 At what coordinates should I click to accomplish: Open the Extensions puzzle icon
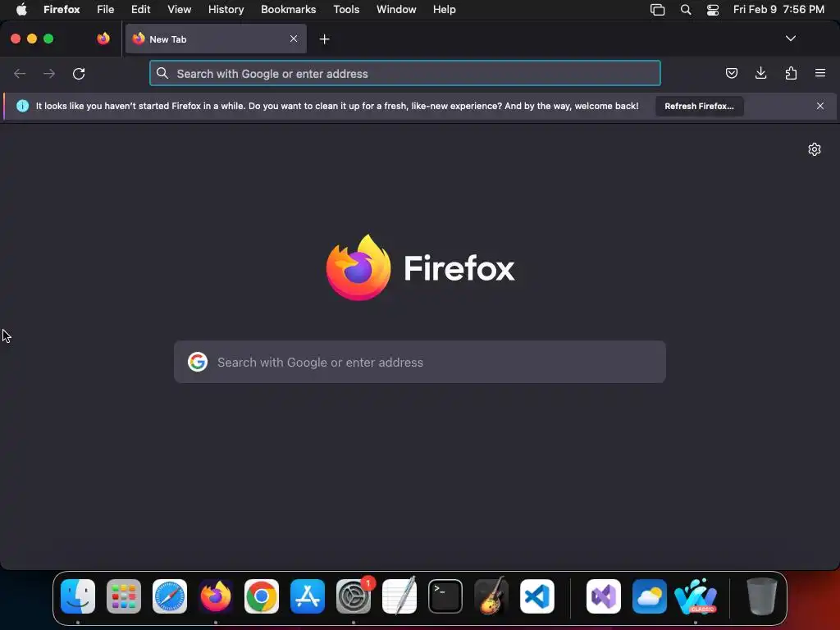tap(791, 73)
